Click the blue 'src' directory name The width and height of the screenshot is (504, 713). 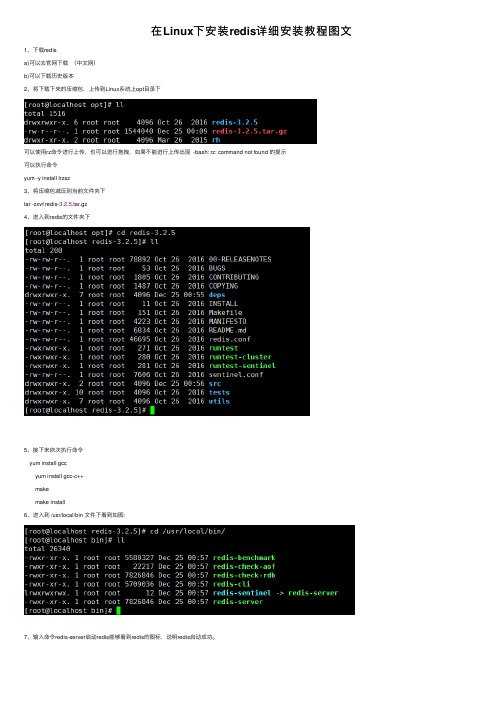pyautogui.click(x=215, y=384)
